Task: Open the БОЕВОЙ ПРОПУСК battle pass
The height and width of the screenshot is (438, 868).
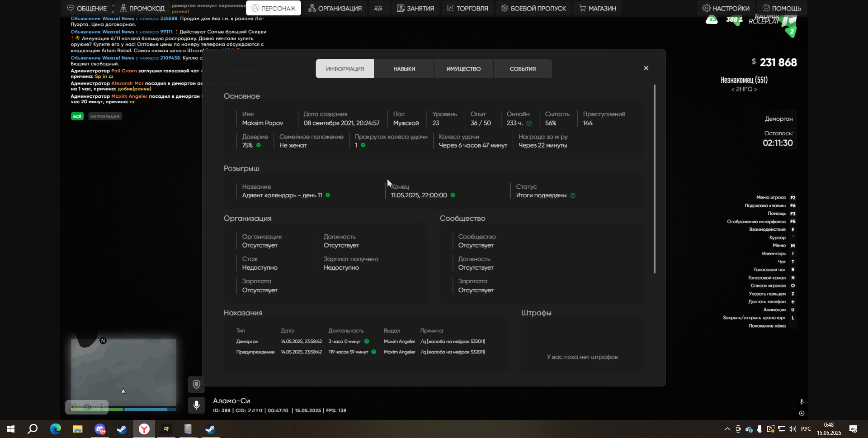Action: coord(533,8)
